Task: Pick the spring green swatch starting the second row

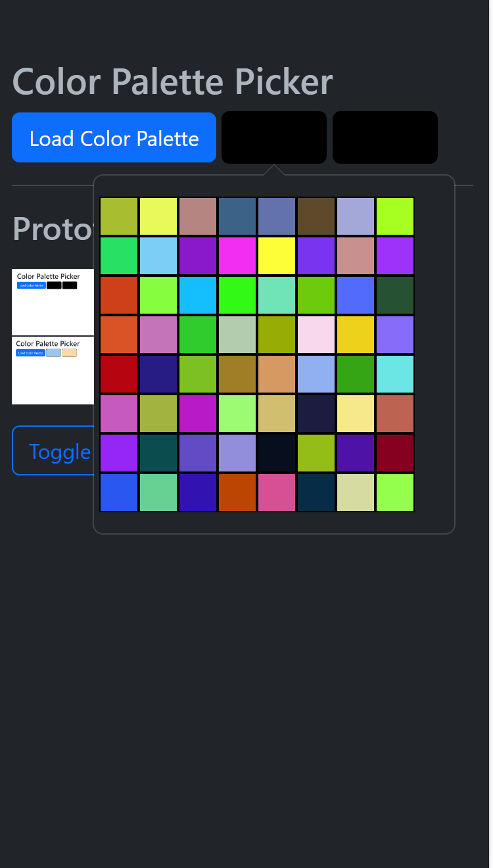Action: pyautogui.click(x=119, y=256)
